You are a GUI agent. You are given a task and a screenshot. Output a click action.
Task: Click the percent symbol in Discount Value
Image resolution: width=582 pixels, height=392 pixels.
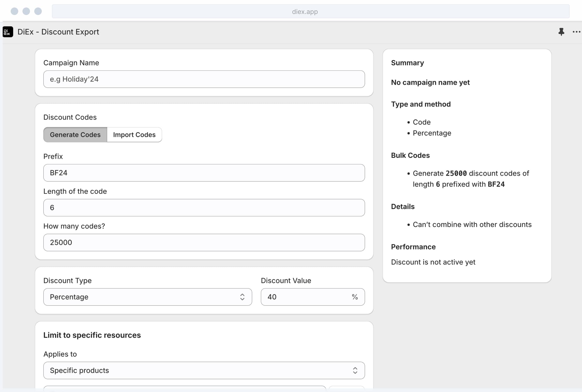[x=355, y=297]
